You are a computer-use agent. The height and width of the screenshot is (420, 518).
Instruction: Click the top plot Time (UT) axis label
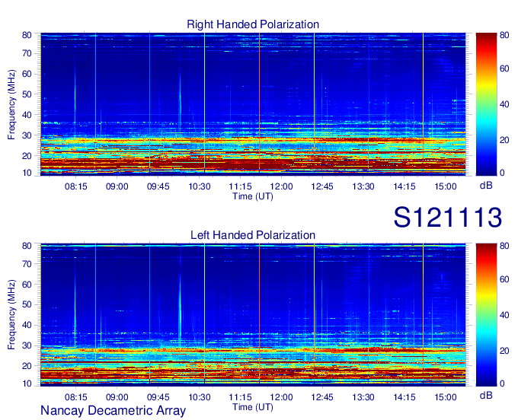coord(253,196)
